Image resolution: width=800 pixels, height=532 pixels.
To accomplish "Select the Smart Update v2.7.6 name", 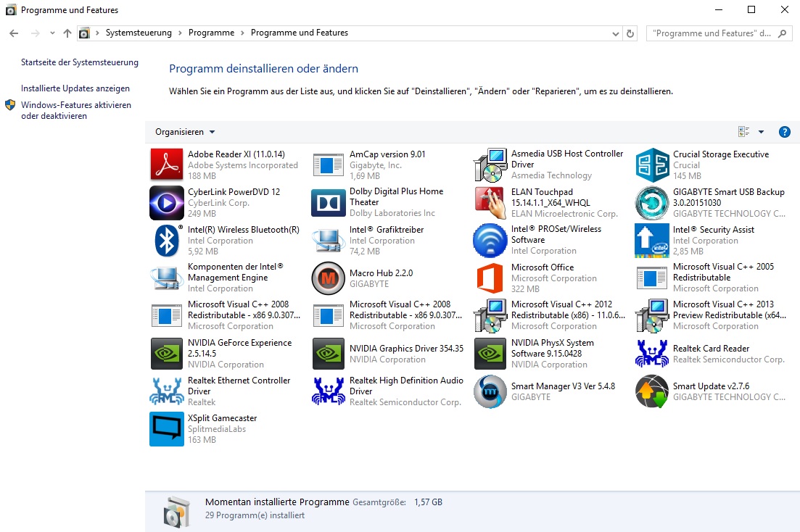I will pyautogui.click(x=712, y=386).
